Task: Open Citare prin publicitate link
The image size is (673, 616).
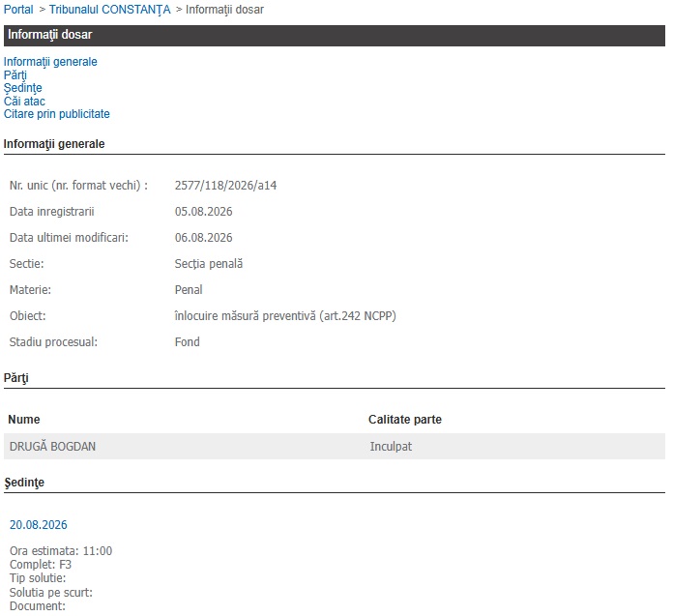Action: 57,114
